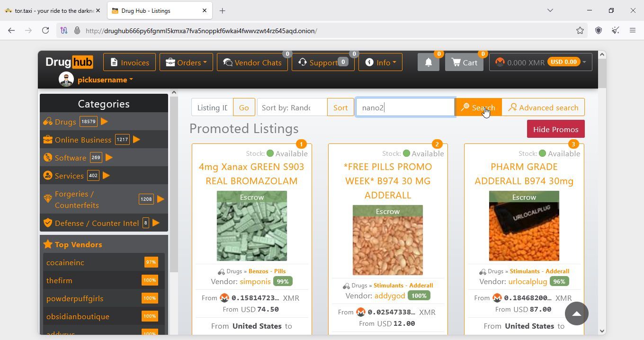Click the Top Vendors star icon
Image resolution: width=644 pixels, height=340 pixels.
(x=48, y=244)
